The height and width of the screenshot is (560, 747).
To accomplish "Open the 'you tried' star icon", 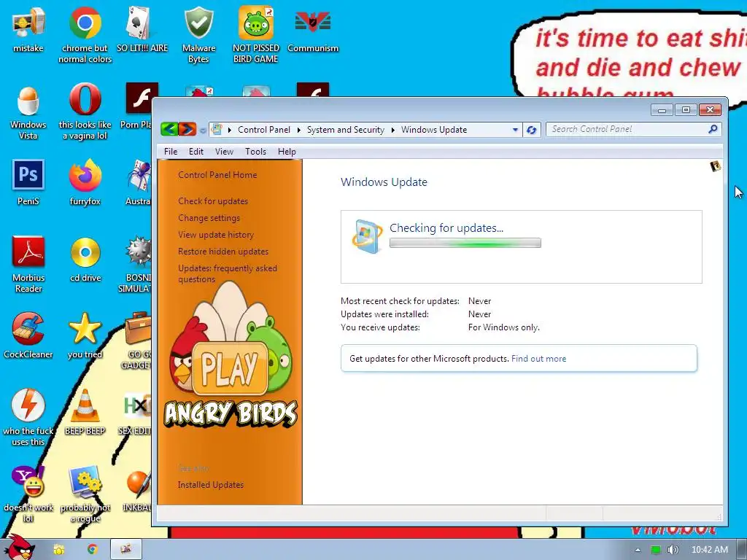I will (85, 335).
